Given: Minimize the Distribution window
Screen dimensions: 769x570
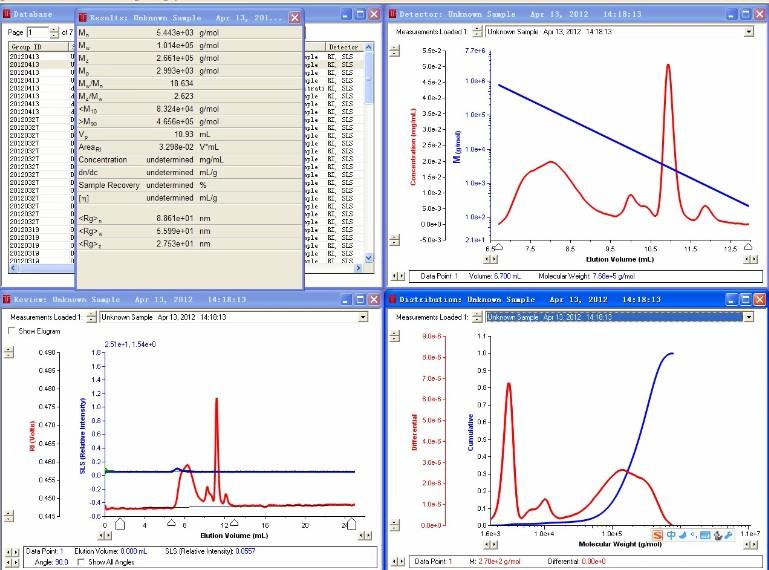Looking at the screenshot, I should 732,299.
